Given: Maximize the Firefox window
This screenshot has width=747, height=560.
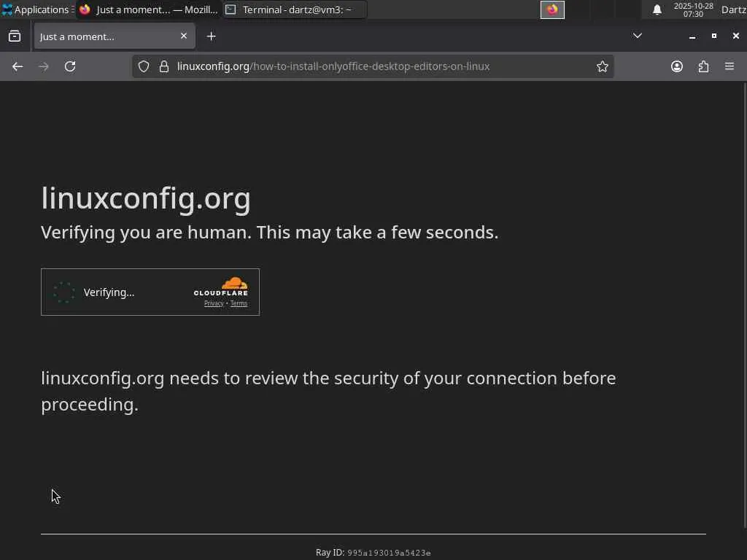Looking at the screenshot, I should 713,36.
